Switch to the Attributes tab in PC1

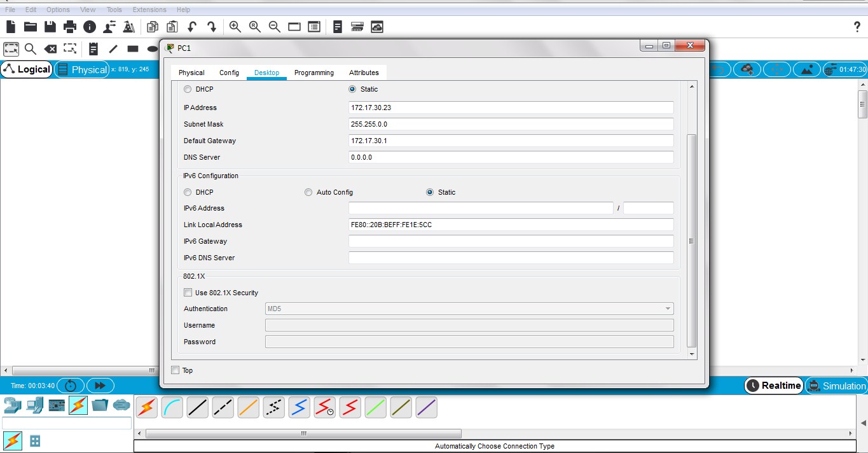(x=364, y=73)
